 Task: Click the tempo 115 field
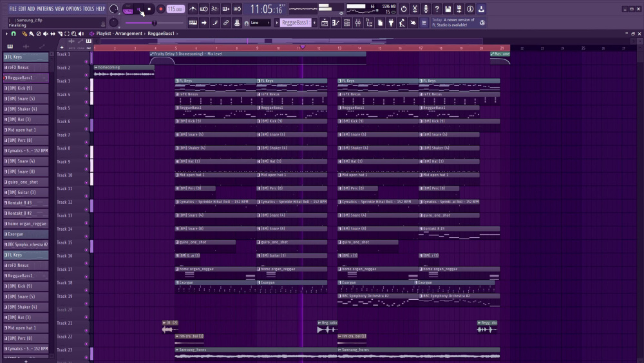coord(175,9)
